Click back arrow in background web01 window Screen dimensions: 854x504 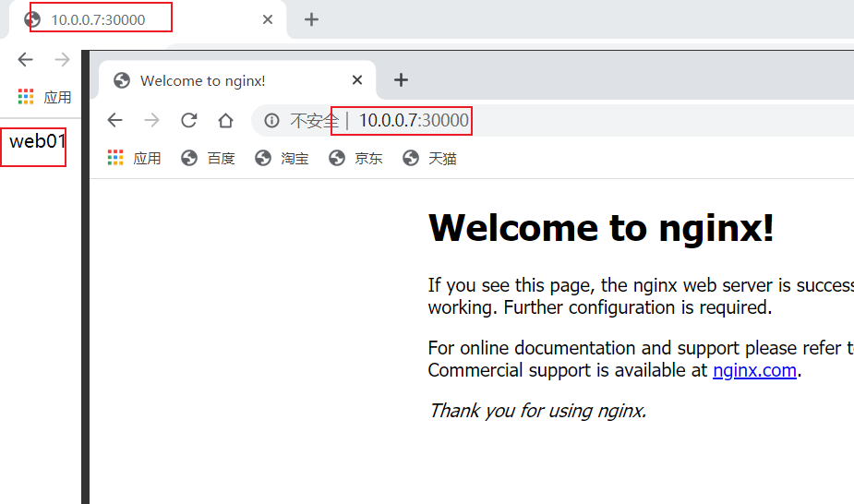pyautogui.click(x=25, y=59)
